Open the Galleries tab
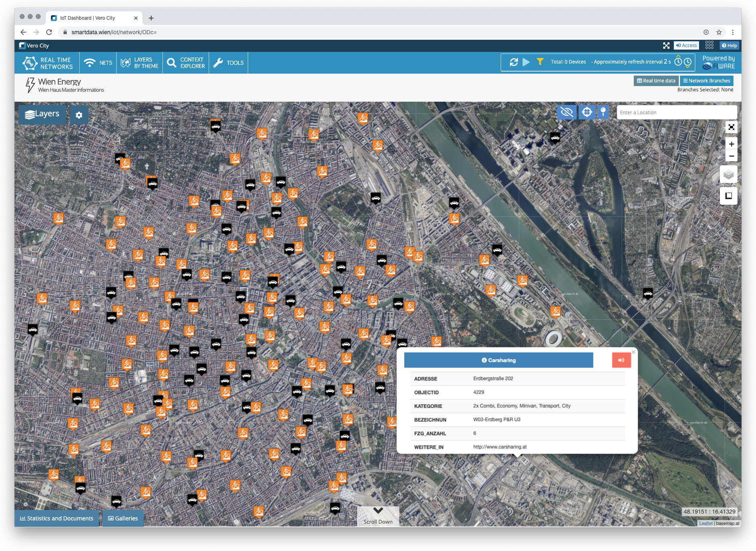The width and height of the screenshot is (756, 551). (123, 518)
